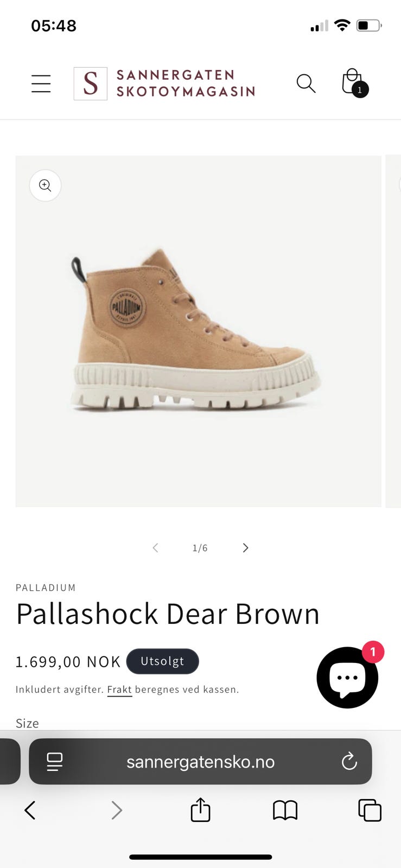Open the Safari share sheet
The height and width of the screenshot is (868, 401).
coord(200,809)
